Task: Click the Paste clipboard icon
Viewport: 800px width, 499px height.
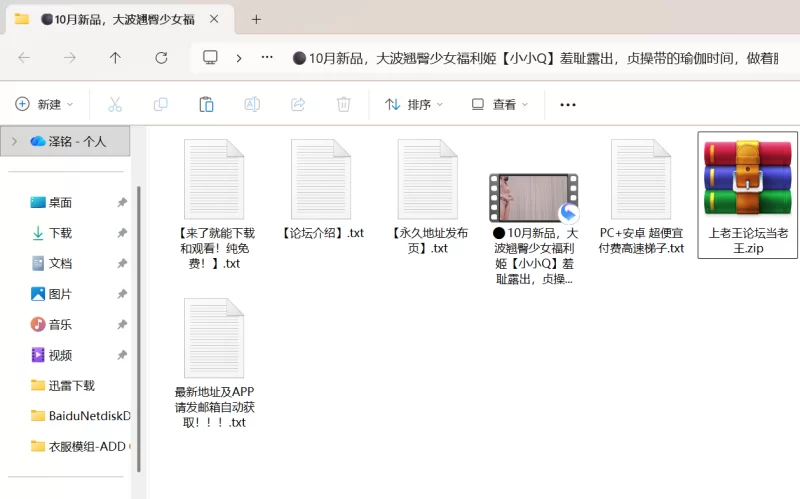Action: pyautogui.click(x=206, y=104)
